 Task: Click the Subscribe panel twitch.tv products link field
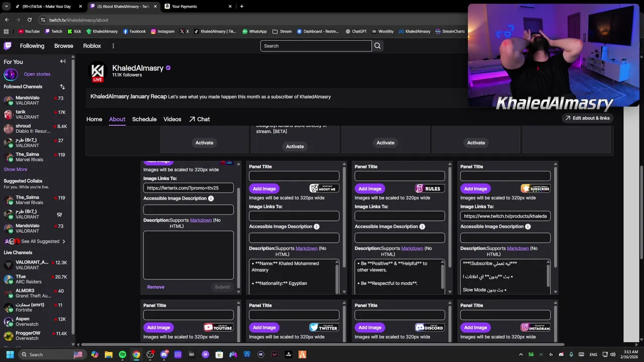(505, 216)
